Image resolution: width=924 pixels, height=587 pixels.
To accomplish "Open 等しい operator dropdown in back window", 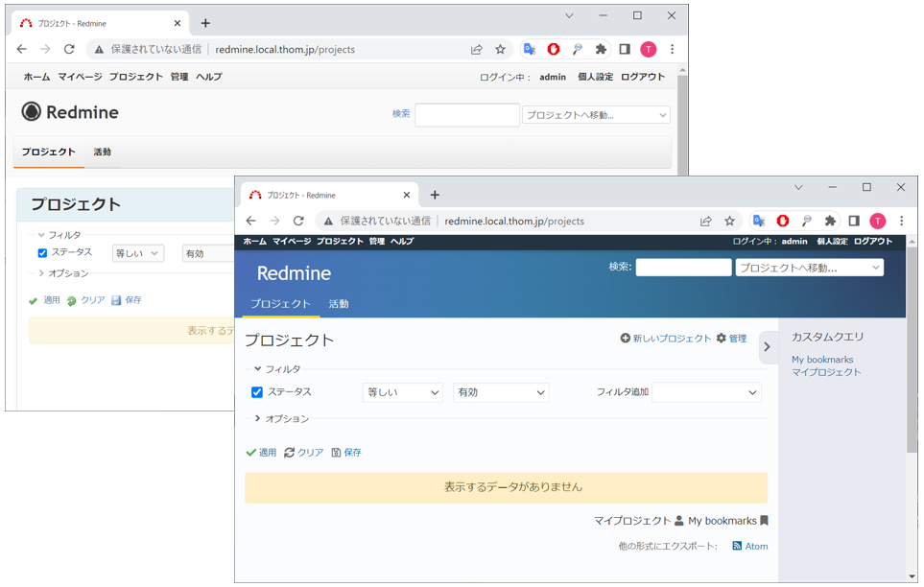I will tap(138, 253).
